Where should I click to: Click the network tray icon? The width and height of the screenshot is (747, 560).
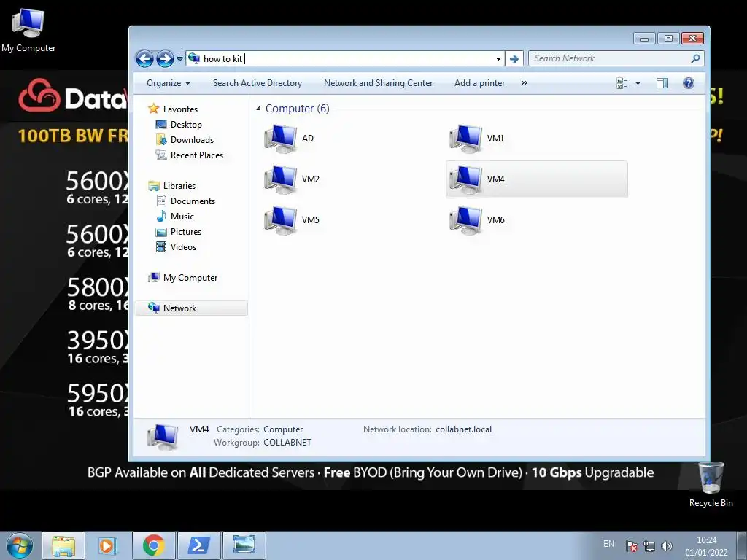point(649,546)
